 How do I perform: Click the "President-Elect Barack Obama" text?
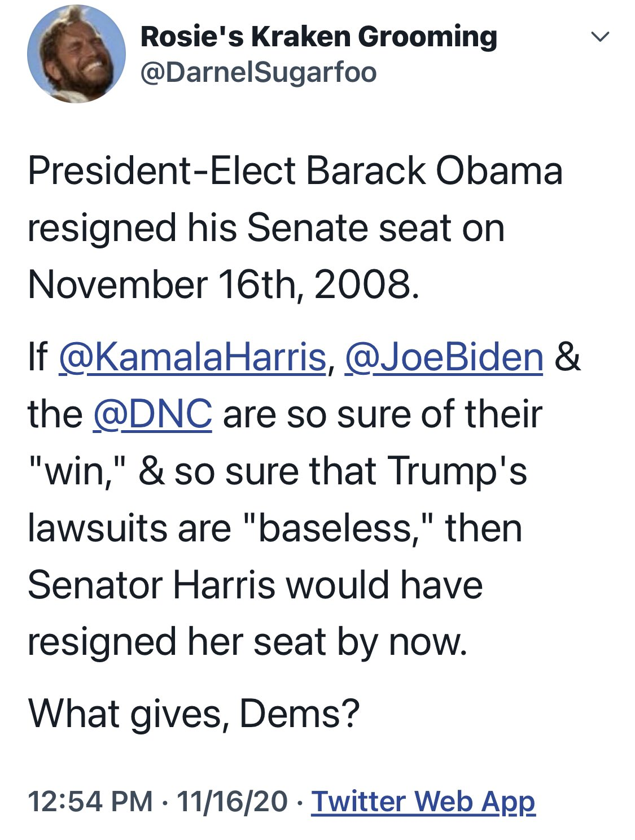(295, 171)
